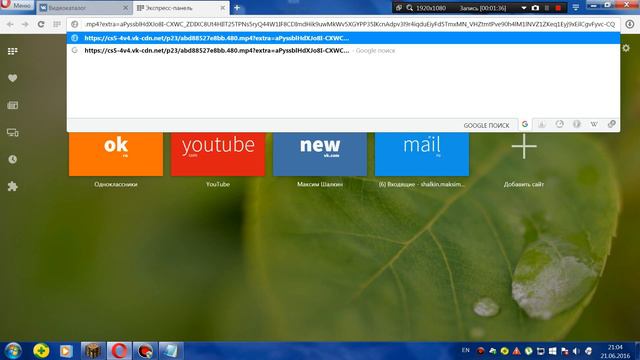The image size is (640, 360).
Task: Open the Speed Dial grid button beside reload
Action: (x=57, y=24)
